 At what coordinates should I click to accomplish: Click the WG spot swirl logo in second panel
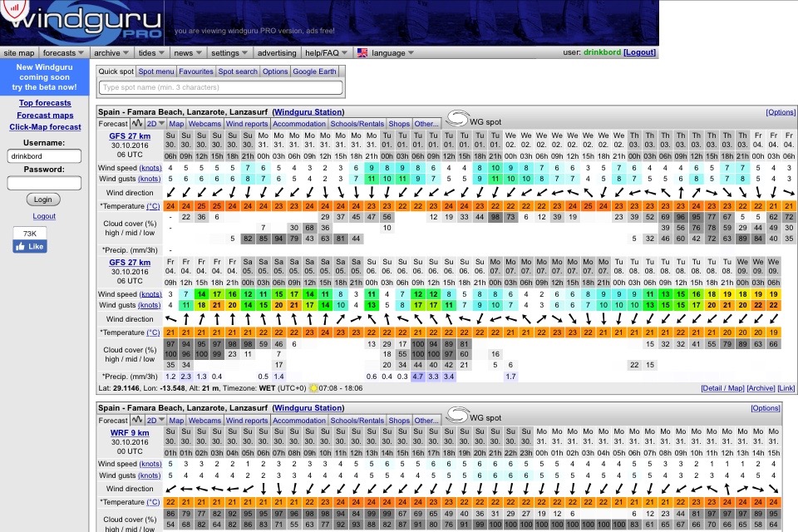click(457, 415)
